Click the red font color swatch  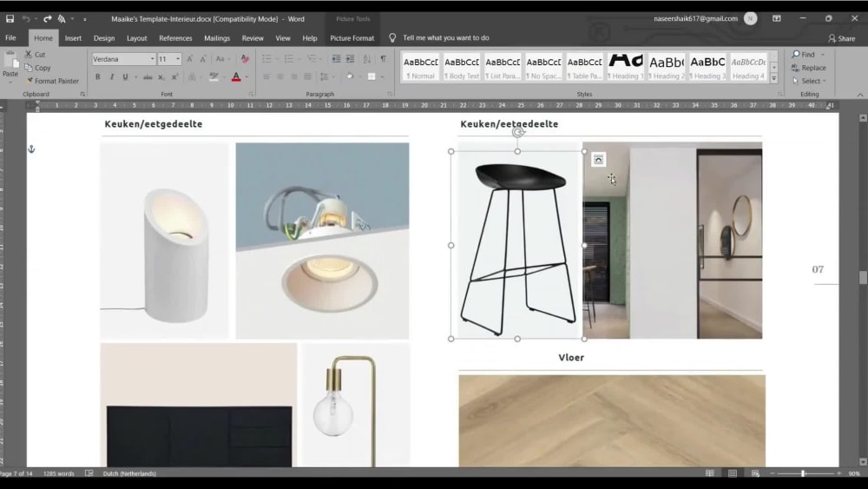click(236, 77)
